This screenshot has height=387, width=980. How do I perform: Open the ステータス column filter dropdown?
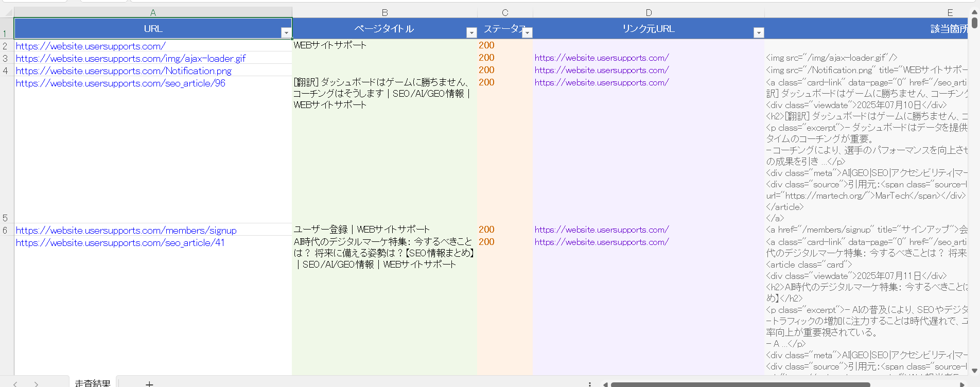pyautogui.click(x=527, y=33)
